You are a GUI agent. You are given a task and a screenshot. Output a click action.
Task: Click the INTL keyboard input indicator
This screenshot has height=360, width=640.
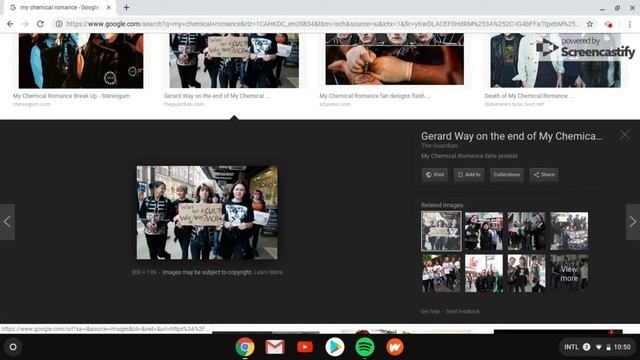[571, 347]
